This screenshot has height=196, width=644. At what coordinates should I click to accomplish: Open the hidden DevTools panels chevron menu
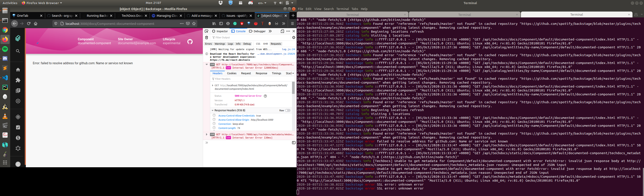pyautogui.click(x=270, y=31)
